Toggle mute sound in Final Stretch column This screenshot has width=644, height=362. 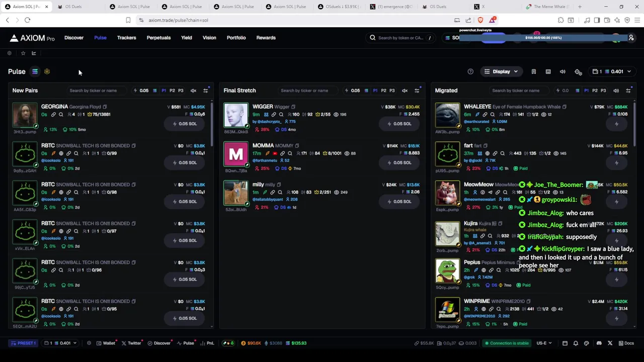point(405,90)
